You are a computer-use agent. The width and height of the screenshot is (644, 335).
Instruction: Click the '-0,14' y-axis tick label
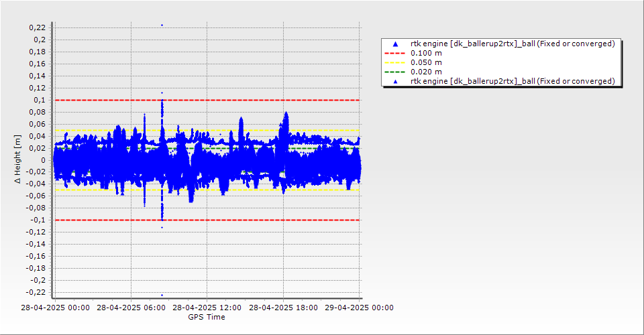(36, 244)
